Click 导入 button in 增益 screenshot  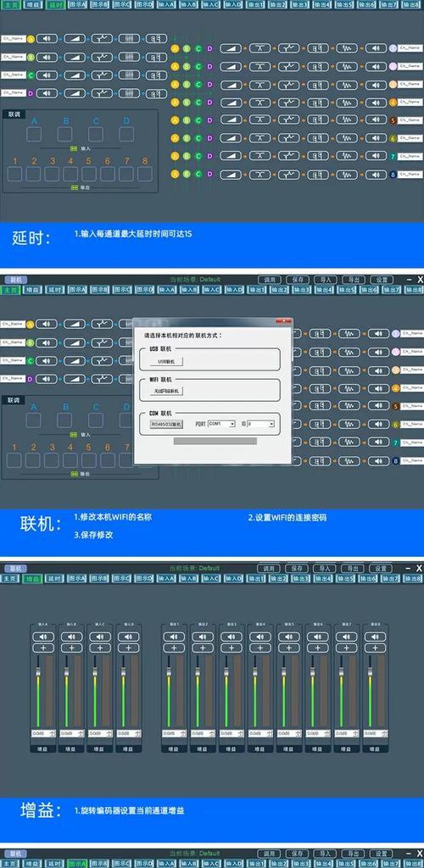(325, 569)
